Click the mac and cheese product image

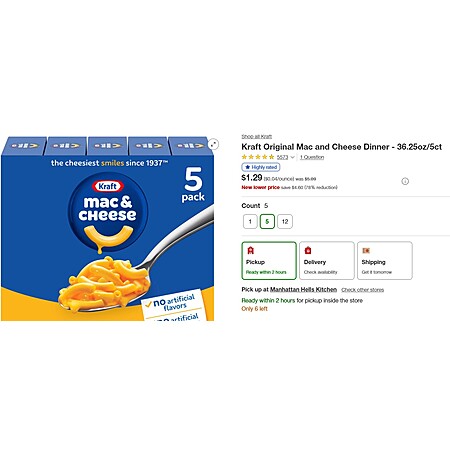coord(107,229)
